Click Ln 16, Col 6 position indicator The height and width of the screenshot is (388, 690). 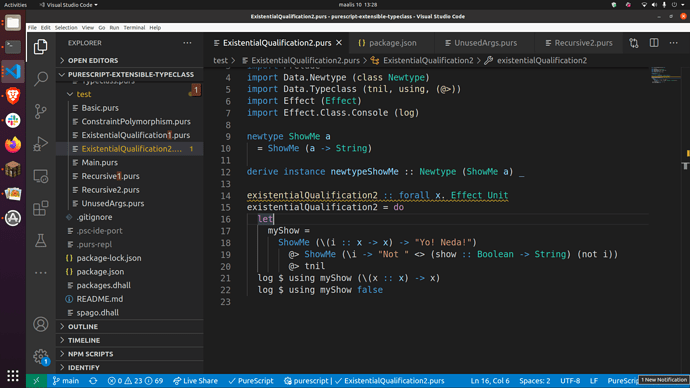(490, 381)
